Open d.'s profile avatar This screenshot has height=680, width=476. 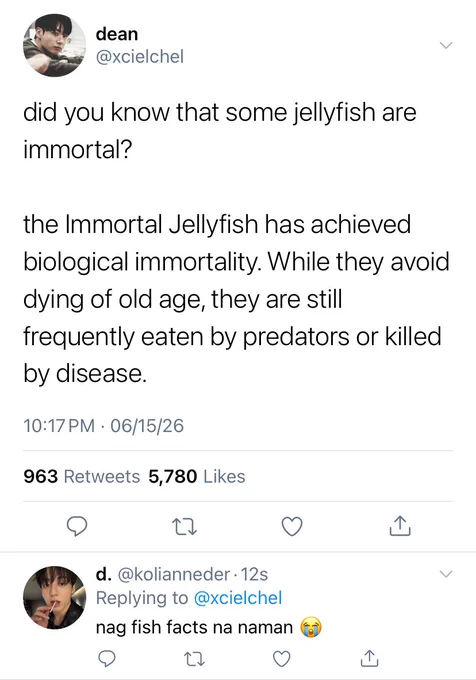pos(54,597)
